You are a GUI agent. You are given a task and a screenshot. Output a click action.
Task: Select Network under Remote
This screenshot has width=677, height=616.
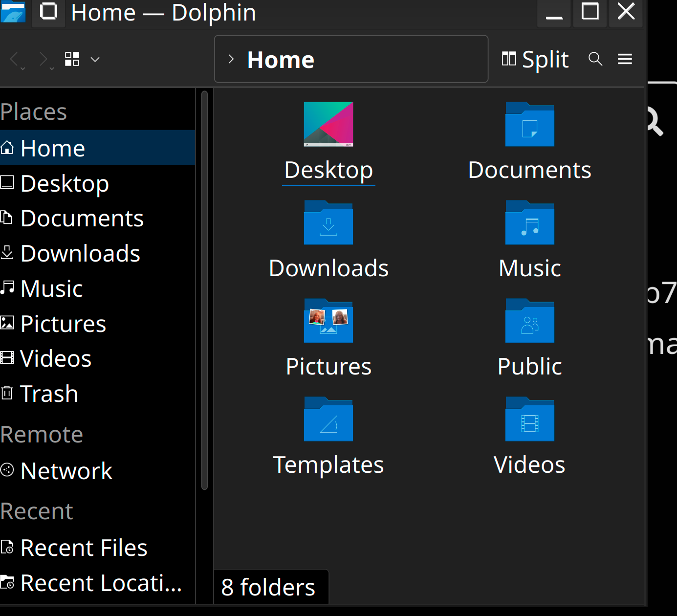tap(66, 471)
